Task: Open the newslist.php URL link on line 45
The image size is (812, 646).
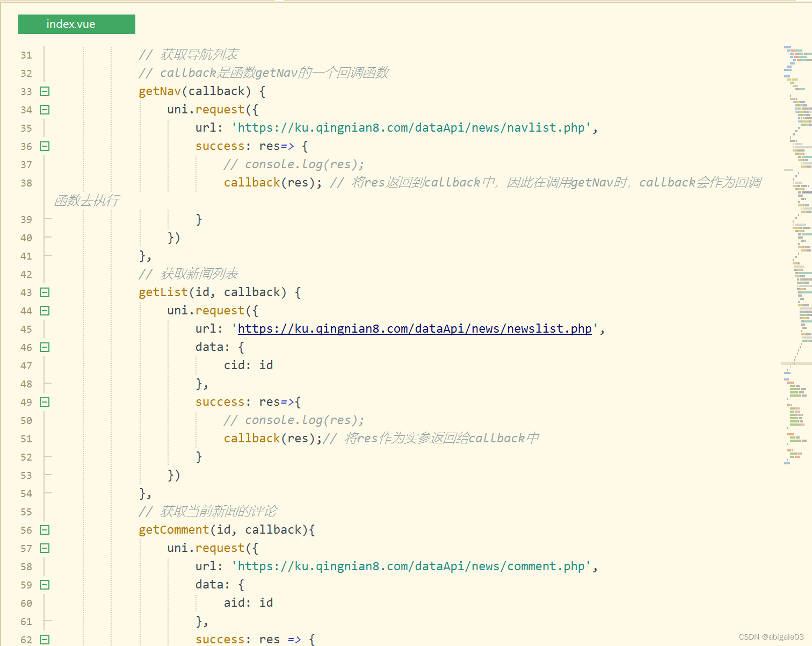Action: [415, 328]
